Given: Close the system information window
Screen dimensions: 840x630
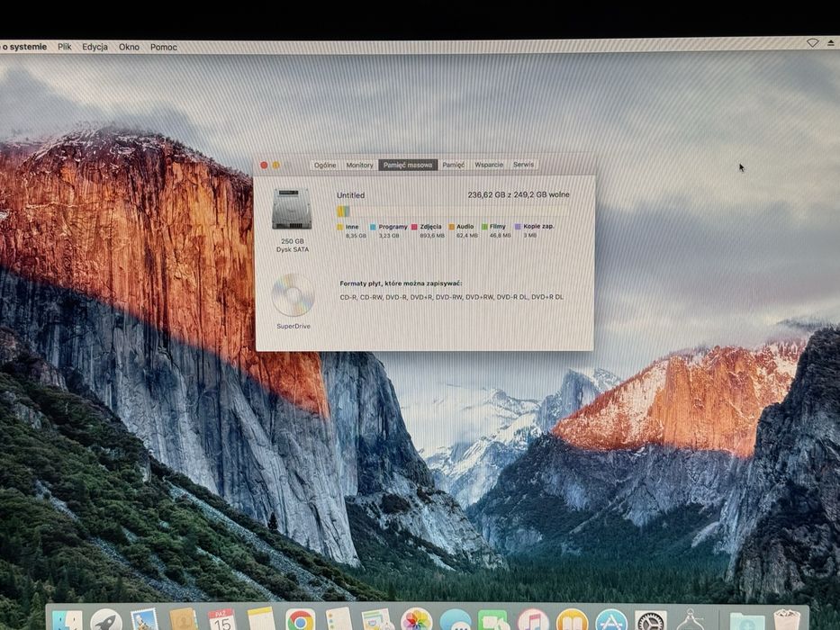Looking at the screenshot, I should coord(264,166).
